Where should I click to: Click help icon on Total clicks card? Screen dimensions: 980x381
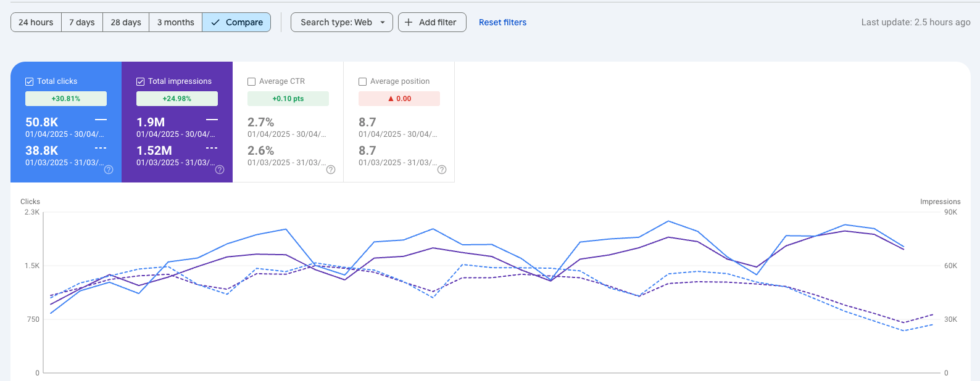(x=109, y=170)
